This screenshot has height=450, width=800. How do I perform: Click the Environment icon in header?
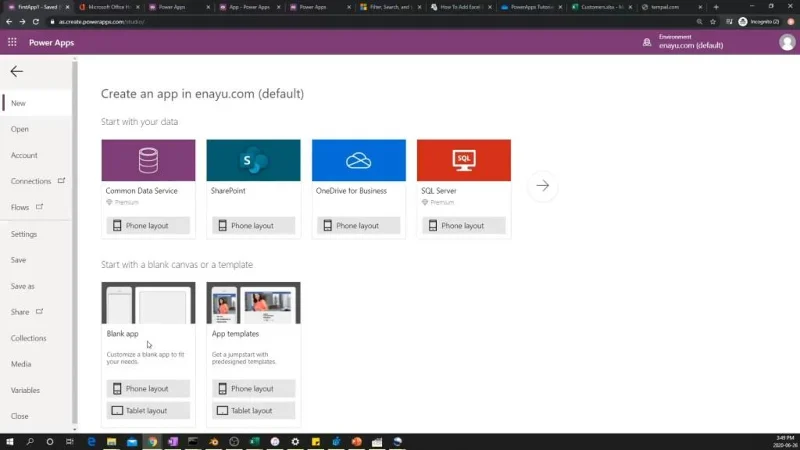click(x=647, y=42)
